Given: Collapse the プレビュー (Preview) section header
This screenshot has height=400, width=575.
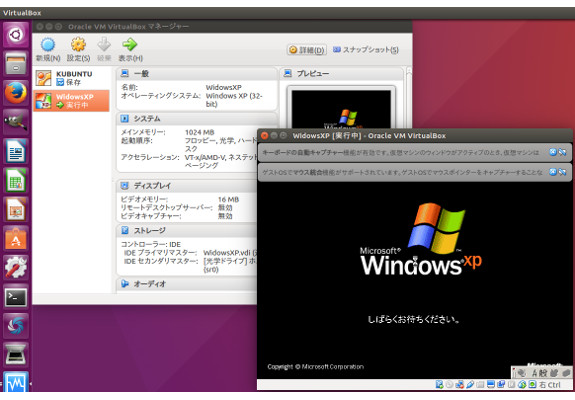Looking at the screenshot, I should (x=342, y=74).
